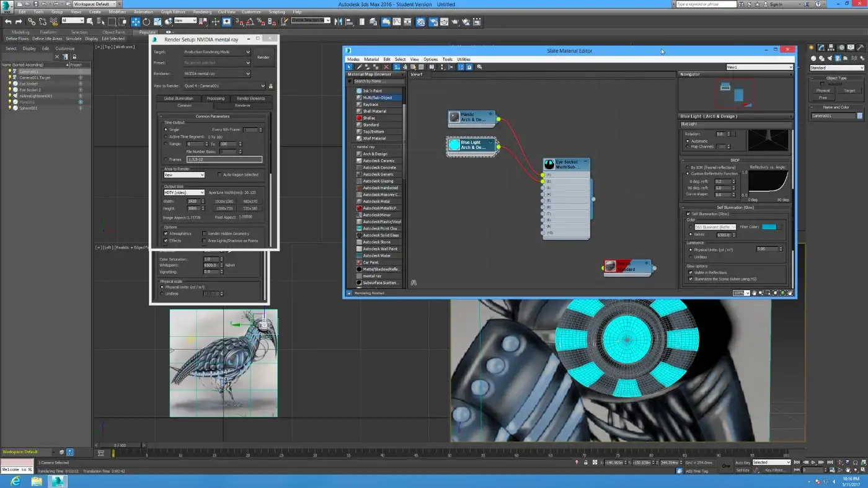868x488 pixels.
Task: Toggle Self Illumination (Glow) checkbox
Action: (x=688, y=214)
